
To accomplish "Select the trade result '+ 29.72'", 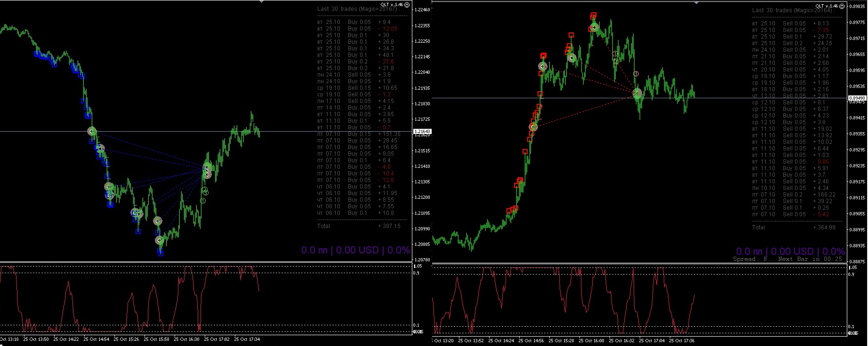I will [823, 37].
